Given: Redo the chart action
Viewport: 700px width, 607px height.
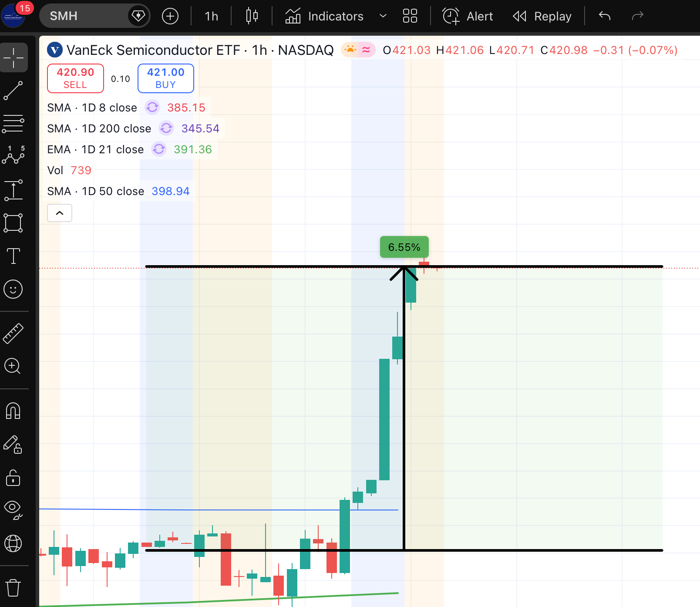Looking at the screenshot, I should pyautogui.click(x=637, y=16).
